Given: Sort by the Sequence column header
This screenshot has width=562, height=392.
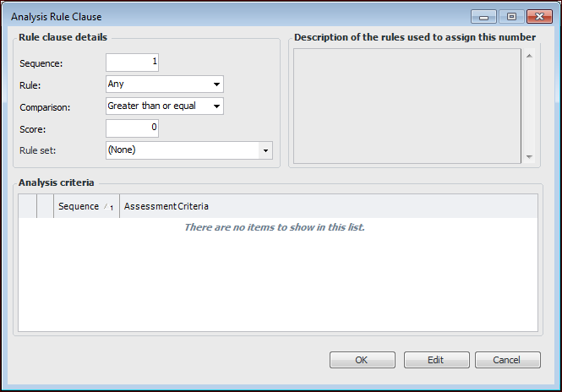Looking at the screenshot, I should tap(86, 207).
